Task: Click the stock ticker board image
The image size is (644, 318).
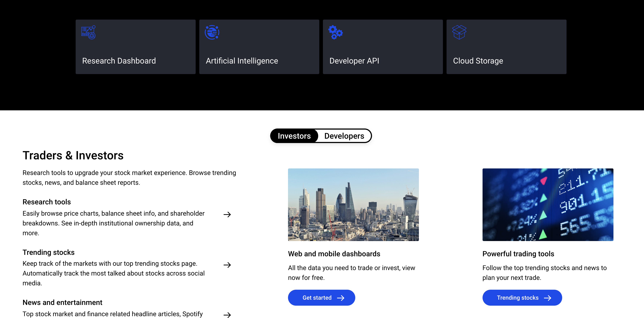Action: coord(548,205)
